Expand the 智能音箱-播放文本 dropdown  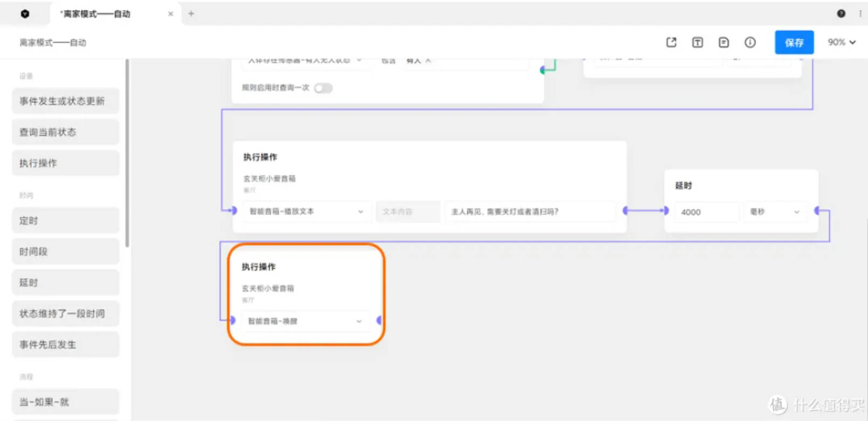point(305,212)
